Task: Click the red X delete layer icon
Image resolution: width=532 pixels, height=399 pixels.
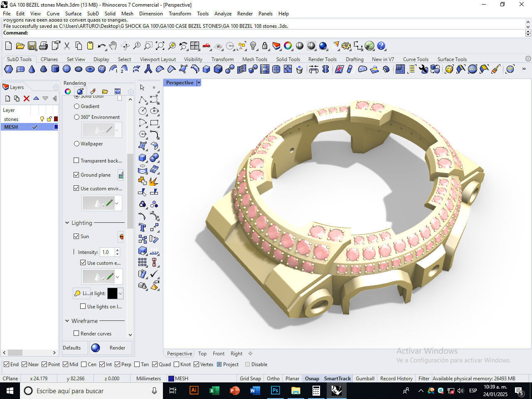Action: point(27,99)
